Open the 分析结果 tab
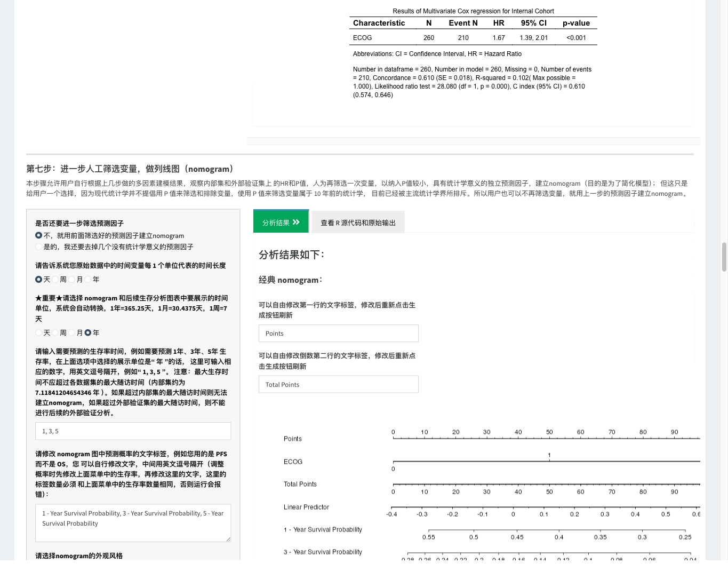Screen dimensions: 728x587 click(x=281, y=222)
